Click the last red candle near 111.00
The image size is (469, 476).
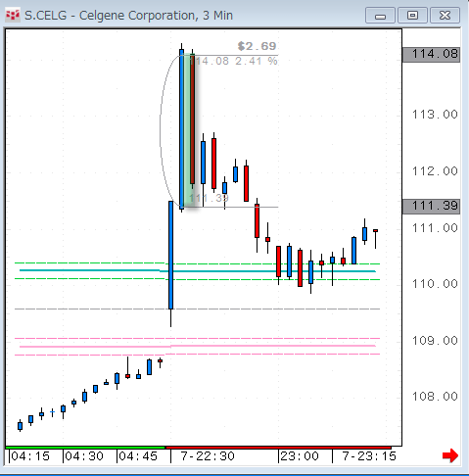[x=376, y=231]
